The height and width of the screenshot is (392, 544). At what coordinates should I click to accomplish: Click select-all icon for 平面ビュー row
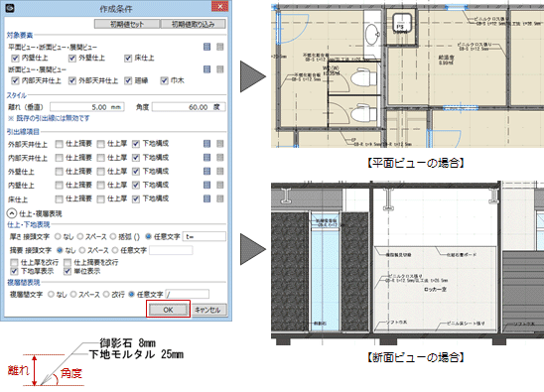206,47
